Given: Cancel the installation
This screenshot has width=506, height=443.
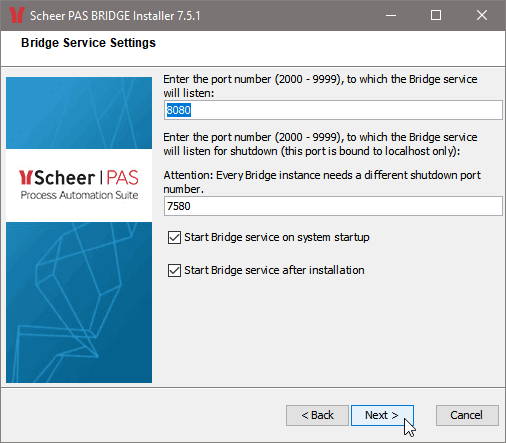Looking at the screenshot, I should 467,415.
